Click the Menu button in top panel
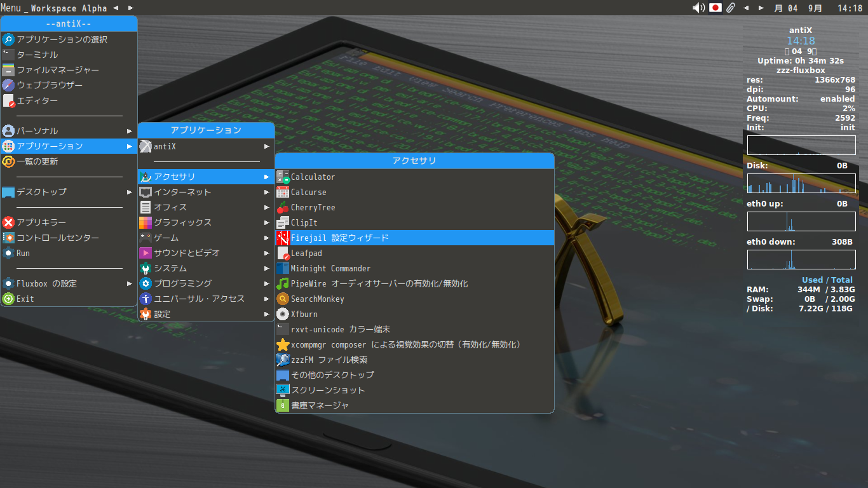Screen dimensions: 868x488 [11, 8]
